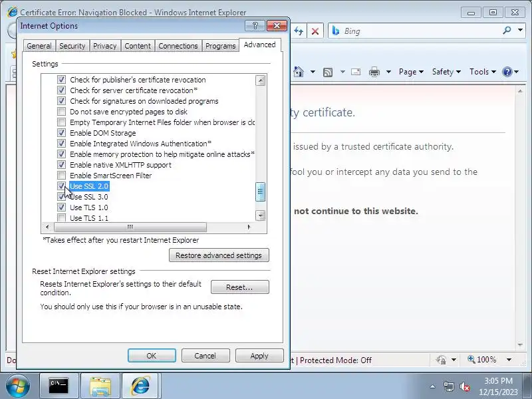This screenshot has height=399, width=532.
Task: Click the Home icon in IE toolbar
Action: (x=298, y=72)
